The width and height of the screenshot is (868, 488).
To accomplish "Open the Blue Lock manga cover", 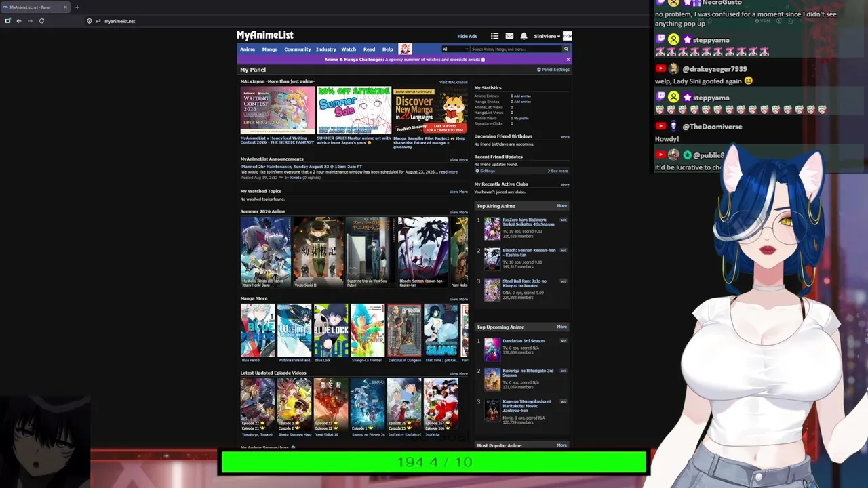I will click(x=331, y=330).
